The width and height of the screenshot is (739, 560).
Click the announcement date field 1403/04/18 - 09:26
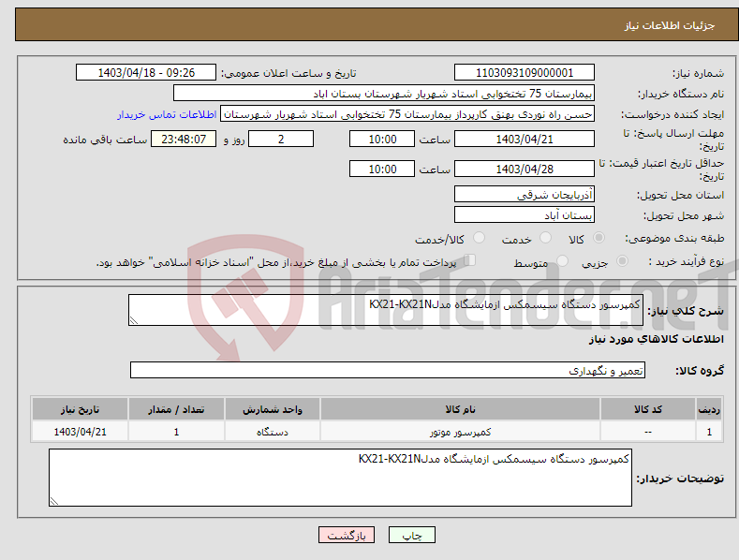(145, 73)
